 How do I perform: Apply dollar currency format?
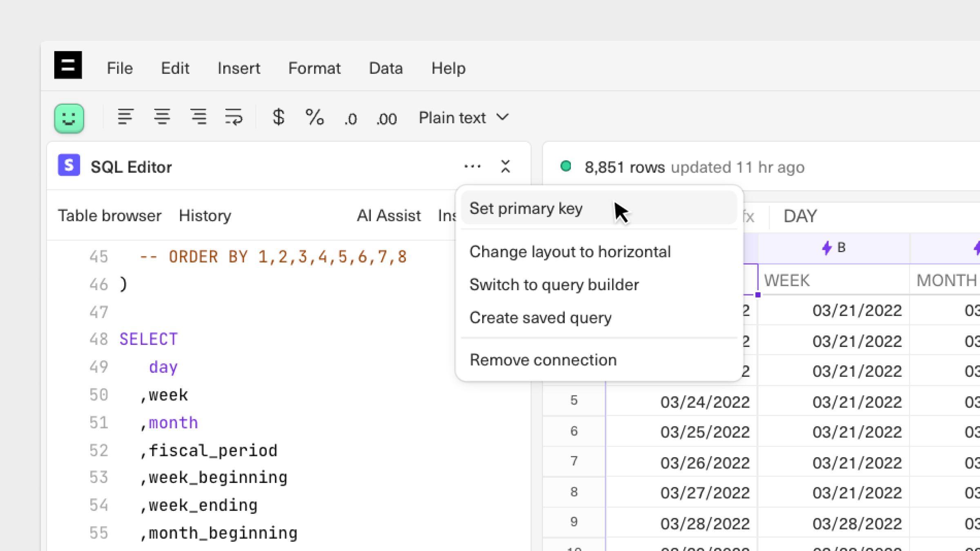click(x=278, y=118)
